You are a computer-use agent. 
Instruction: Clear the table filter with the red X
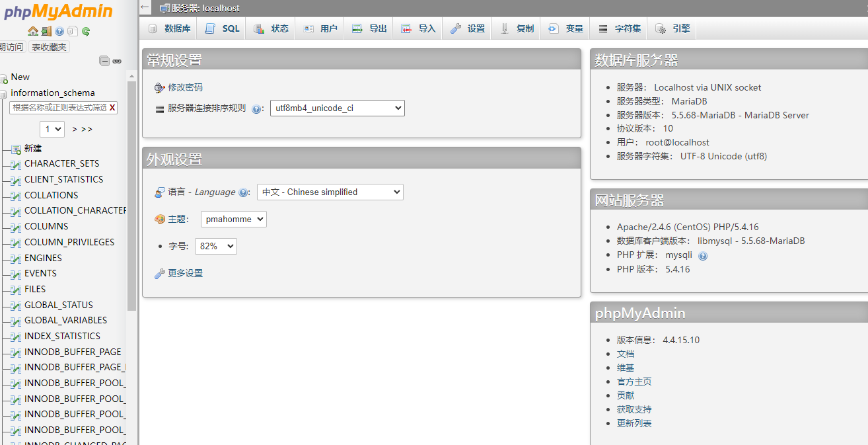pyautogui.click(x=112, y=107)
